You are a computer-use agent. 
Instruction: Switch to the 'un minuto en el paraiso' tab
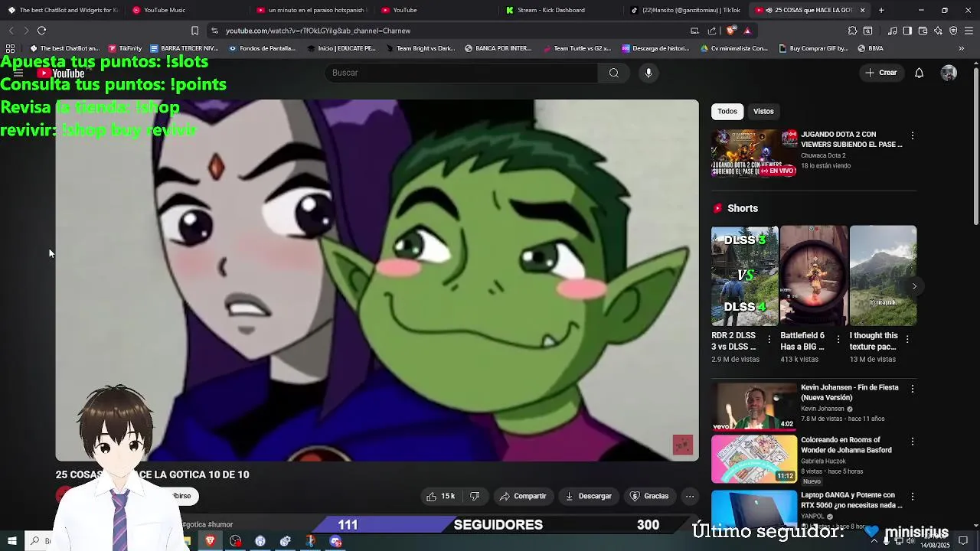click(312, 10)
